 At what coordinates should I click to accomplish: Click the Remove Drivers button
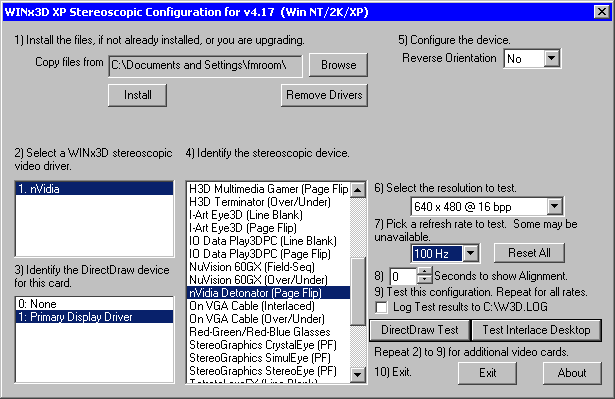[x=324, y=95]
